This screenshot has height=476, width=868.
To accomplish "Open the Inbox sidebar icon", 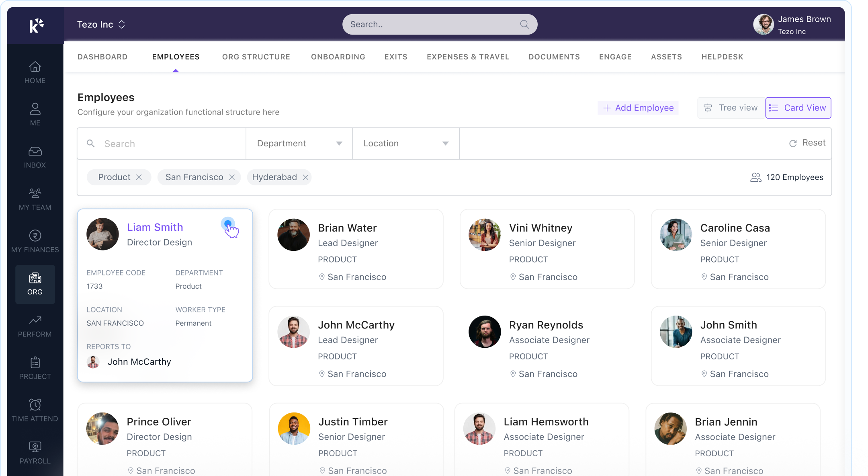I will (35, 152).
